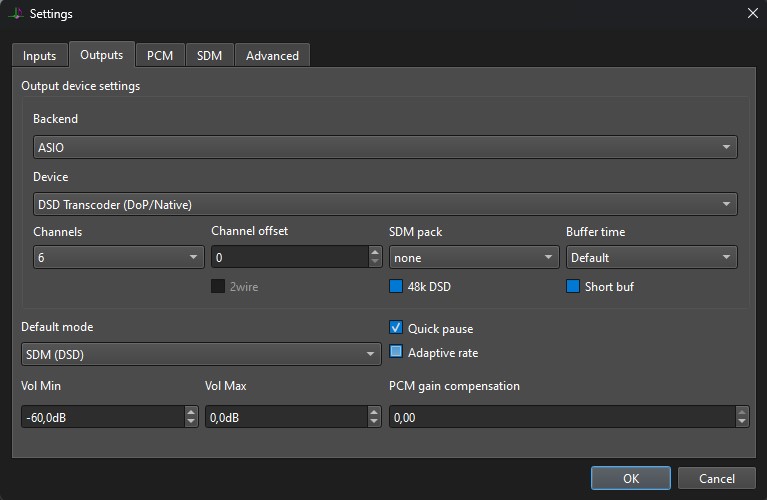Open the Default mode dropdown
The height and width of the screenshot is (500, 767).
[201, 353]
